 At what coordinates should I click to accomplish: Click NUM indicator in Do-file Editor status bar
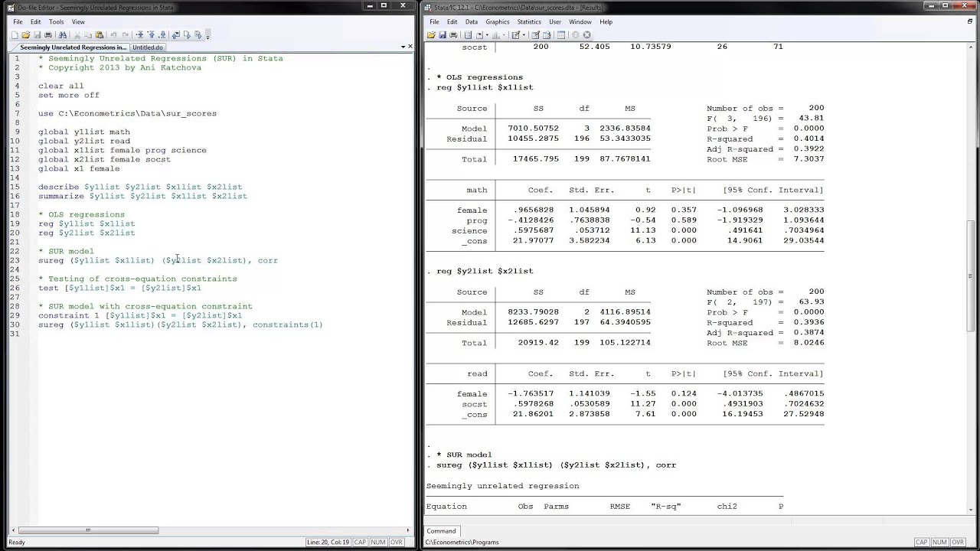[378, 543]
